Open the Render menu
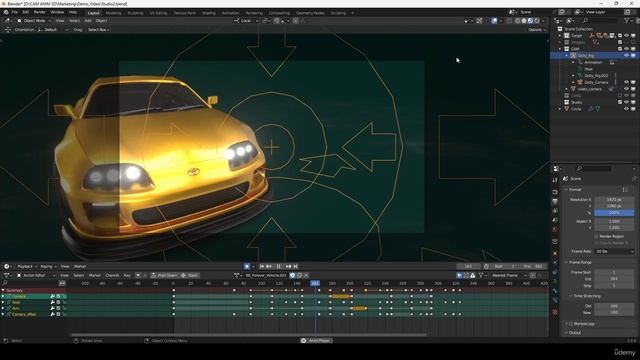Screen dimensions: 640x360 tap(40, 12)
